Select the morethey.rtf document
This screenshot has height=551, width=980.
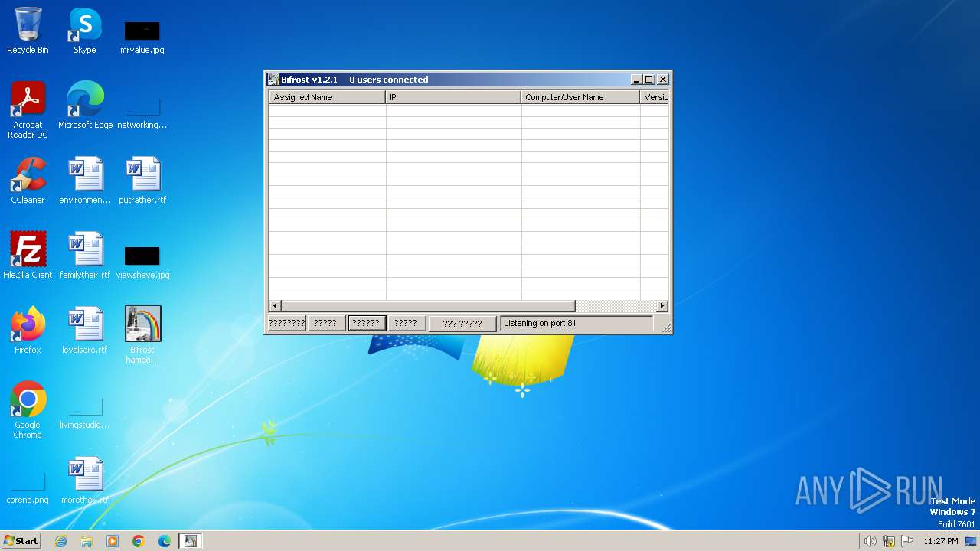tap(85, 481)
